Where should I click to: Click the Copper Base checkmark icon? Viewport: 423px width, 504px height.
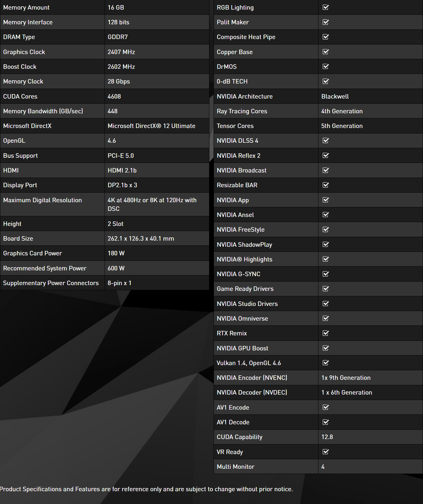[x=326, y=52]
